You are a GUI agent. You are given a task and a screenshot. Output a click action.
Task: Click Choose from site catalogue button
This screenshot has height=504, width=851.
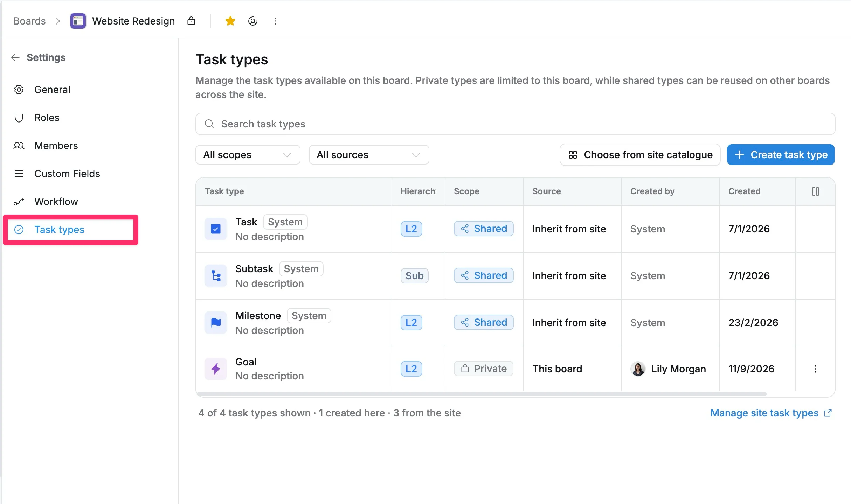click(x=640, y=155)
